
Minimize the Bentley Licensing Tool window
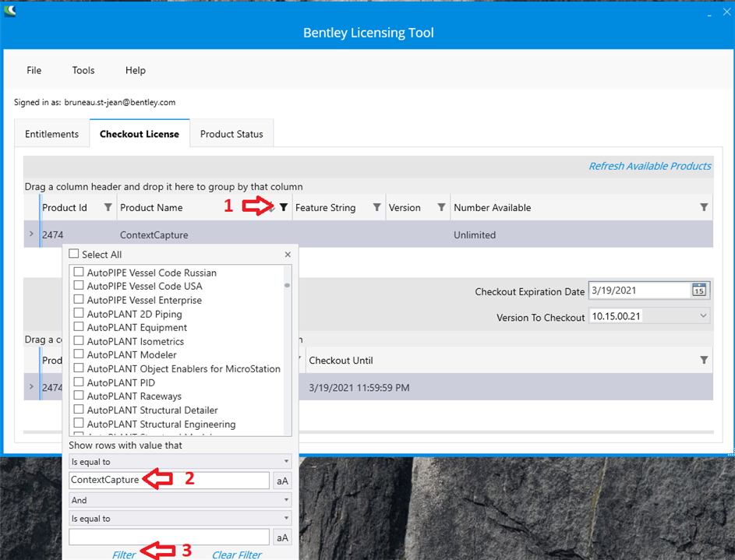(710, 14)
